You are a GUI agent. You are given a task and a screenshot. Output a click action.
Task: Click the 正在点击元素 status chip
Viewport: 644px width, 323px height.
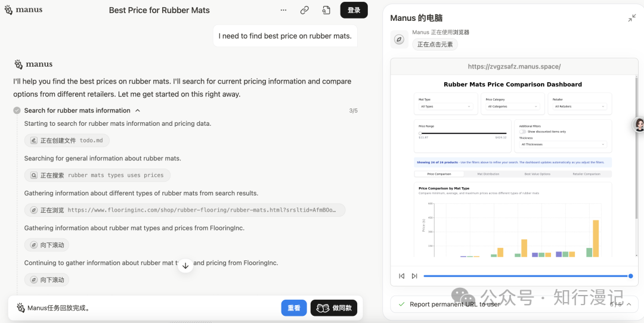(x=435, y=44)
